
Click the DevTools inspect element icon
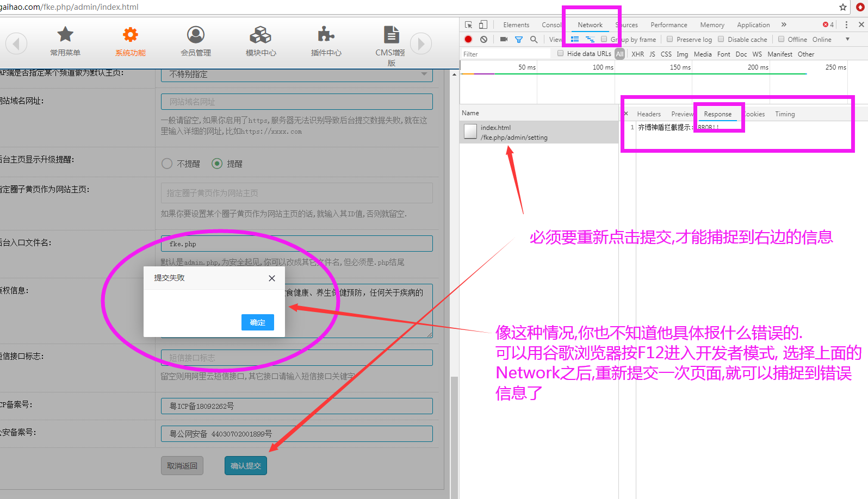pos(468,25)
